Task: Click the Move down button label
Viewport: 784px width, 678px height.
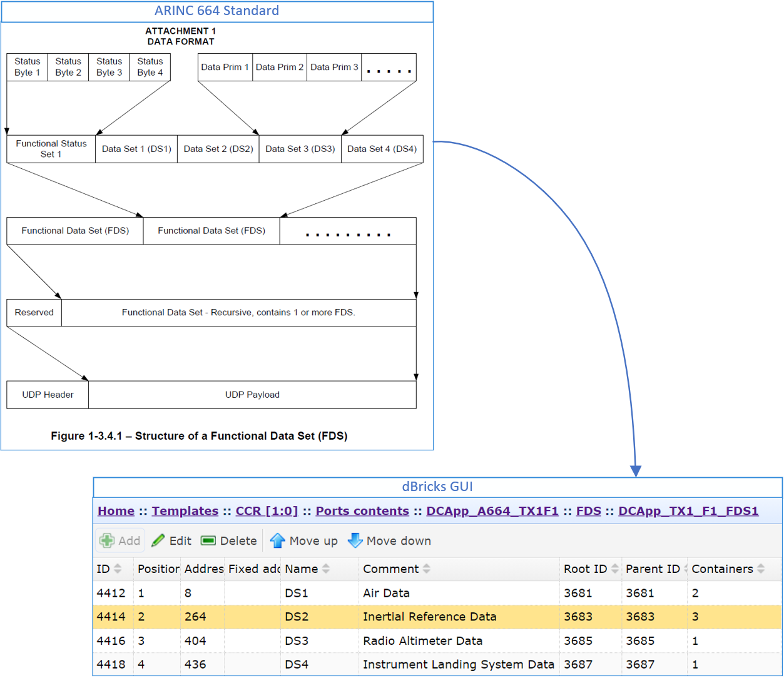Action: 399,541
